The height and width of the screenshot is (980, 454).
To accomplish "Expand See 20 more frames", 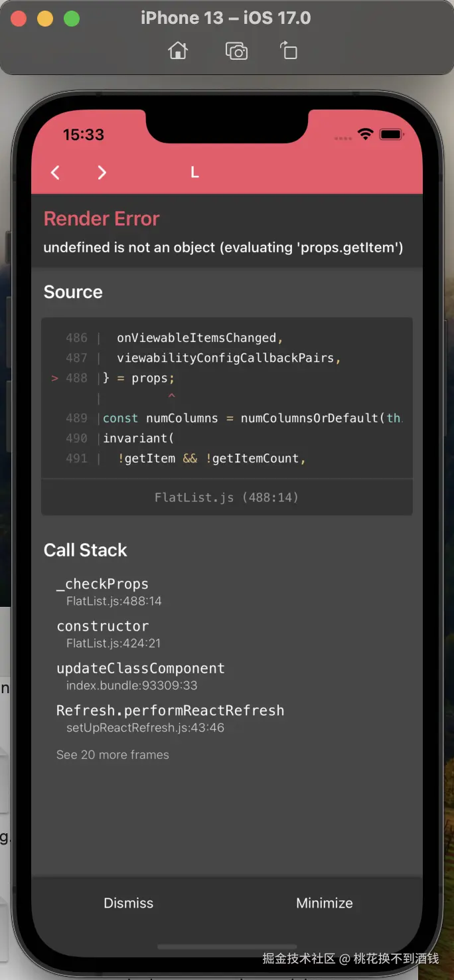I will point(113,755).
